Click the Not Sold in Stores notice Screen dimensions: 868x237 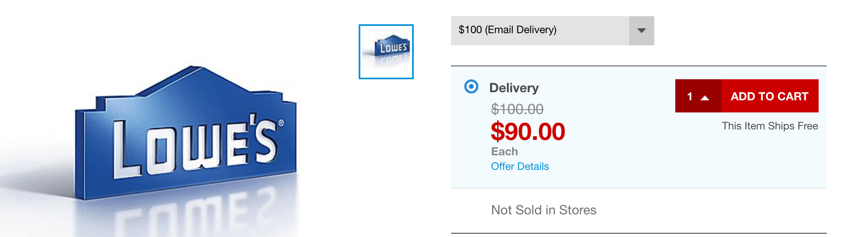click(543, 210)
